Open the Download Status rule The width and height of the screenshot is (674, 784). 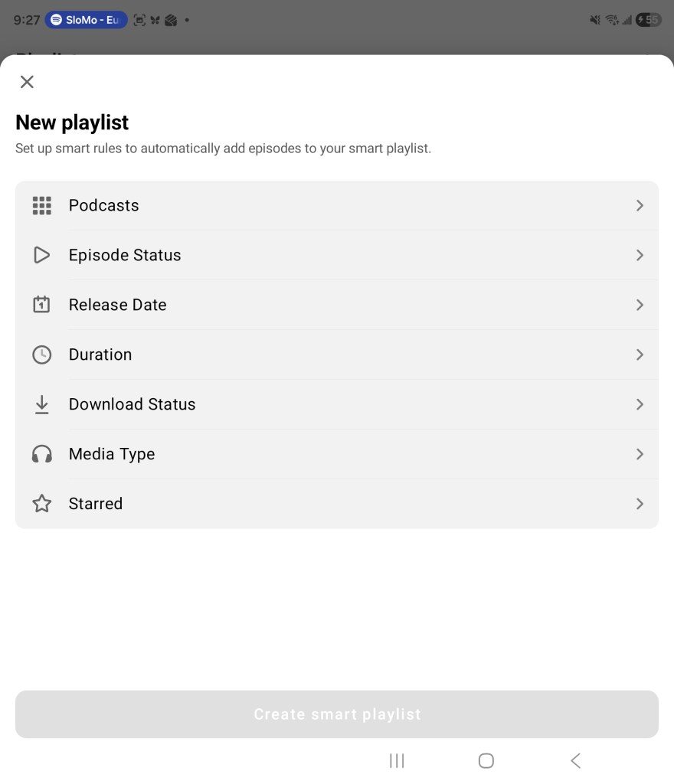[640, 404]
